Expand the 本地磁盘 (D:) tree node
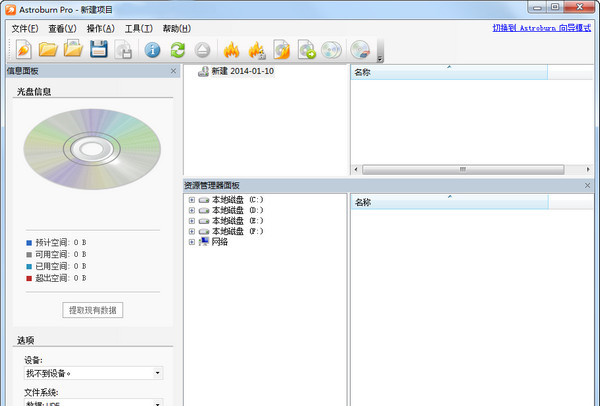600x406 pixels. click(x=192, y=210)
